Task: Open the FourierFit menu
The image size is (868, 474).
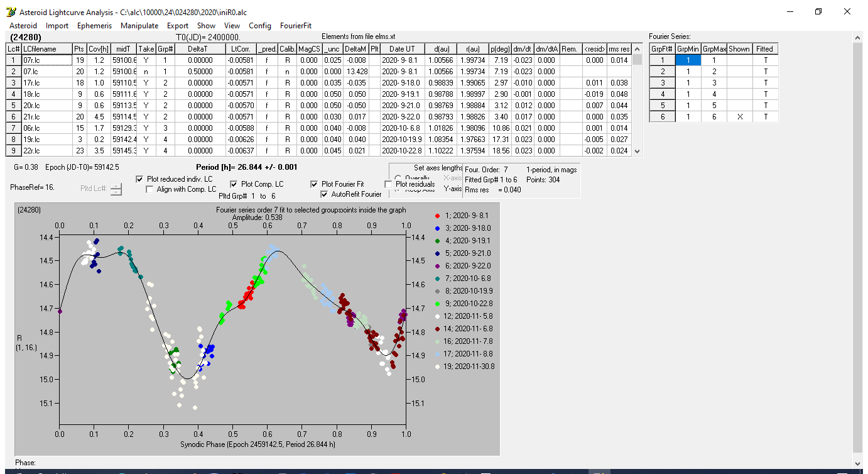Action: [296, 26]
